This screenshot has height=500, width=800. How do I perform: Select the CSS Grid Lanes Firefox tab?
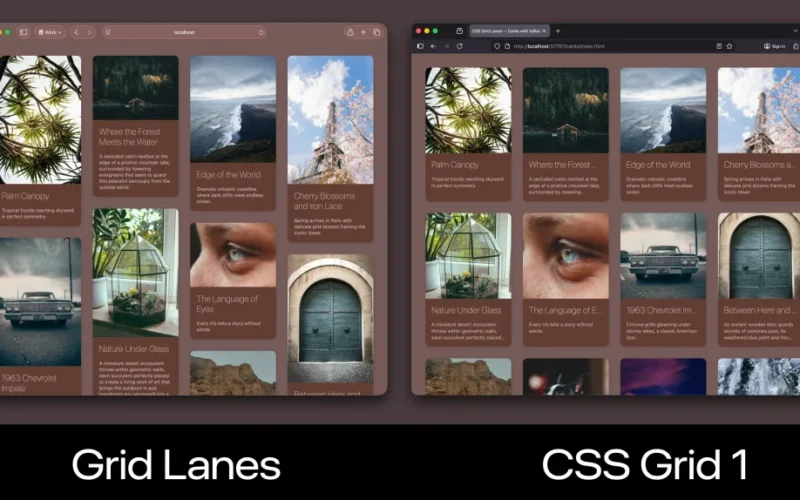[x=492, y=31]
